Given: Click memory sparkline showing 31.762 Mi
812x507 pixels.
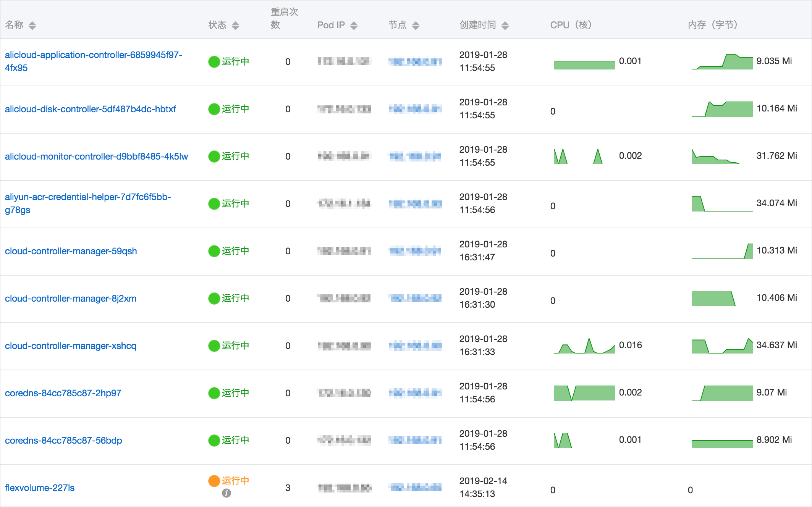Looking at the screenshot, I should click(722, 157).
